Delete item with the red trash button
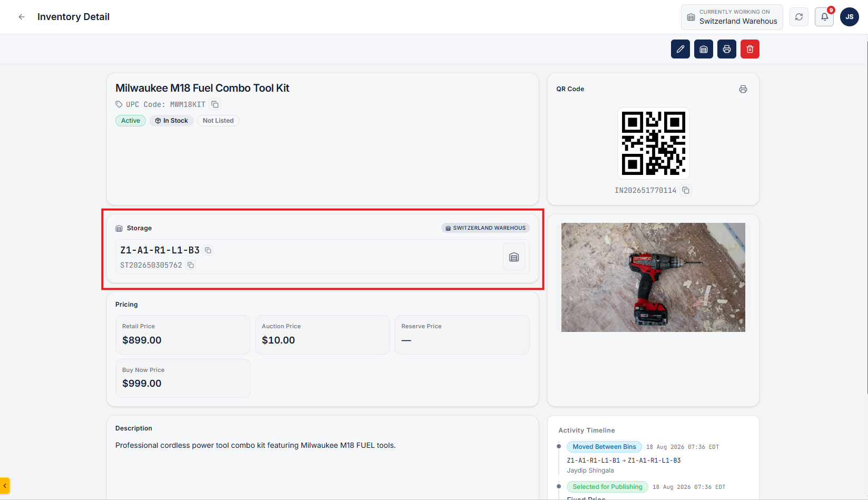Image resolution: width=868 pixels, height=500 pixels. [x=750, y=49]
